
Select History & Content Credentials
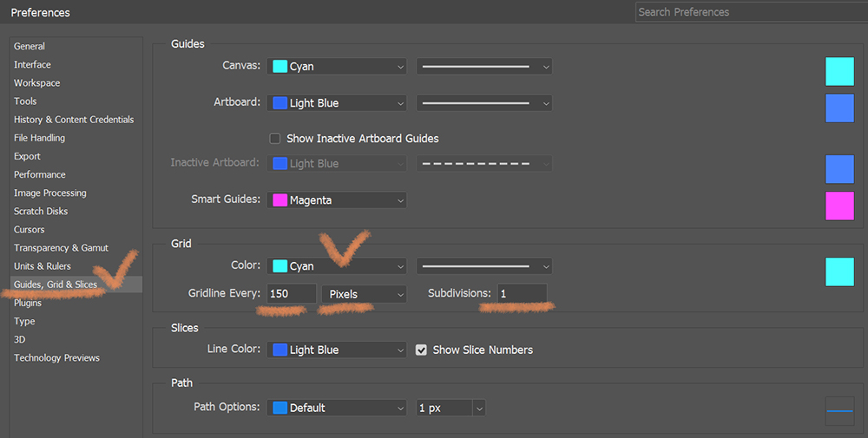(x=74, y=120)
